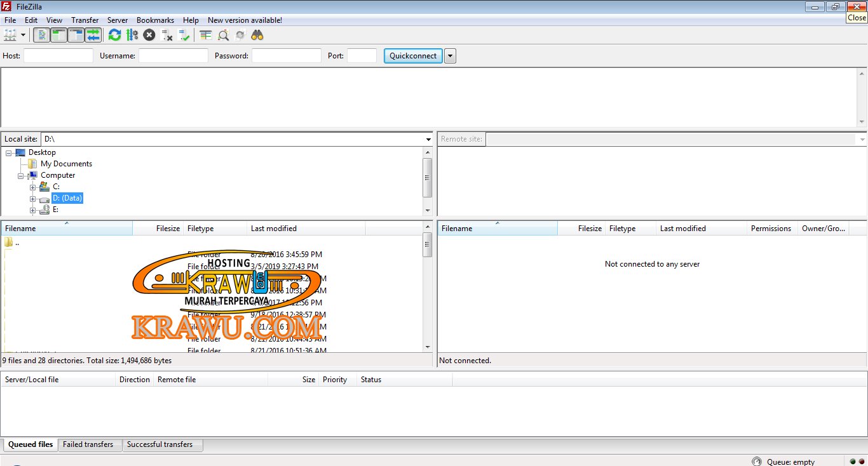Open parent directory '..' folder

click(11, 243)
